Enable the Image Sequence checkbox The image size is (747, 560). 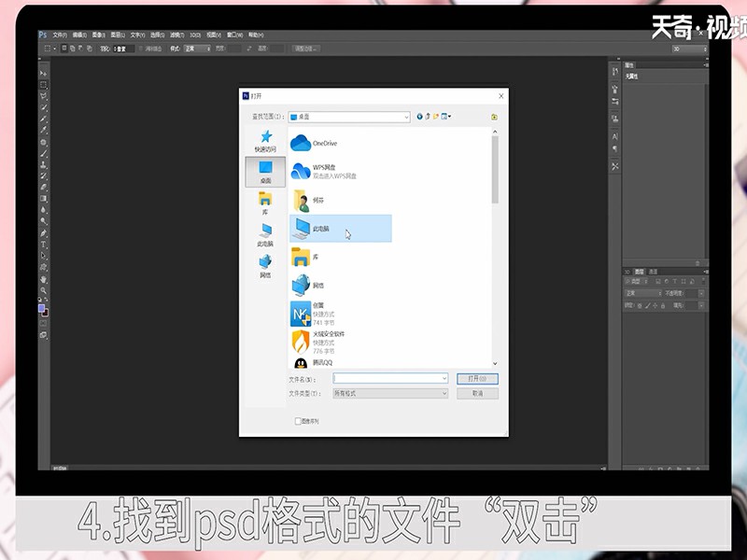click(x=299, y=421)
